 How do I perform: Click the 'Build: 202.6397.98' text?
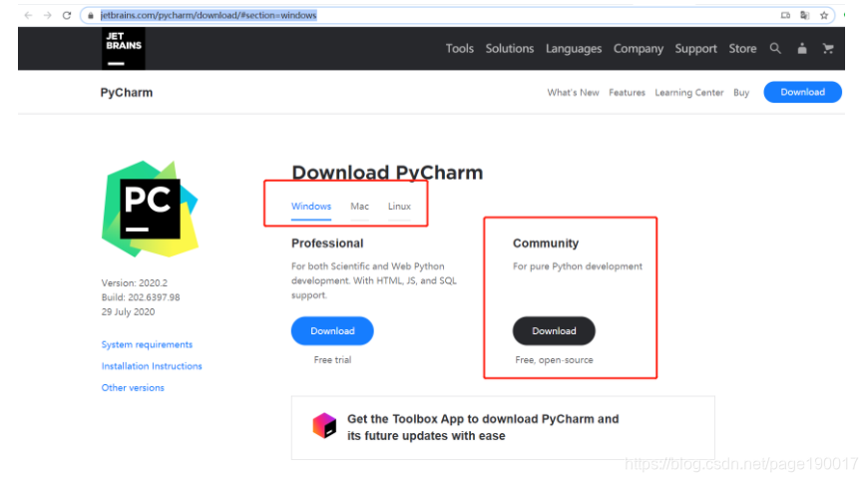pos(141,297)
